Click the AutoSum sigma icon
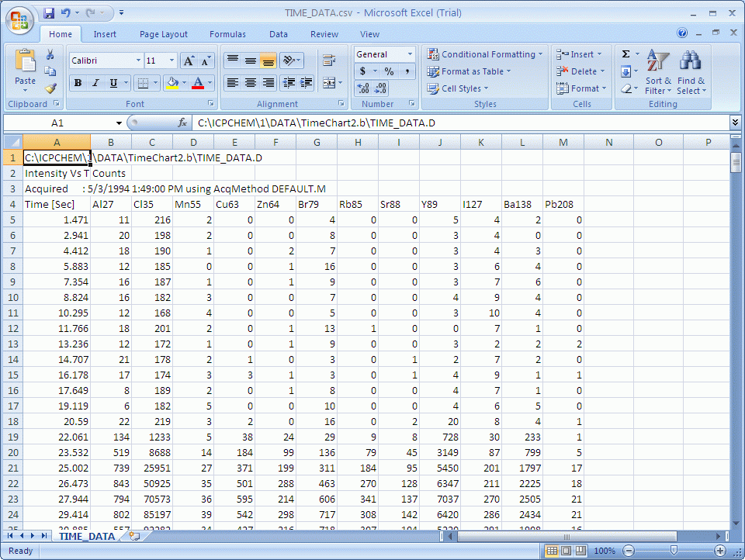This screenshot has width=745, height=560. (x=626, y=54)
